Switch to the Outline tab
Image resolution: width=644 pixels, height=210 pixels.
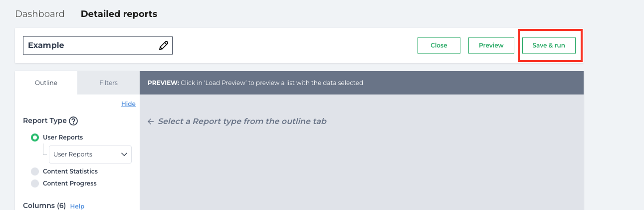tap(46, 83)
